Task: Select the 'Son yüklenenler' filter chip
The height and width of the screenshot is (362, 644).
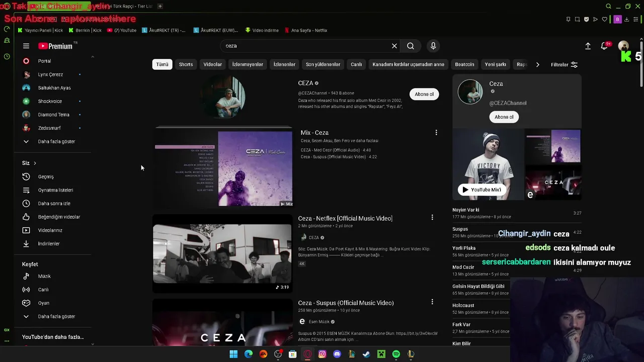Action: (323, 64)
